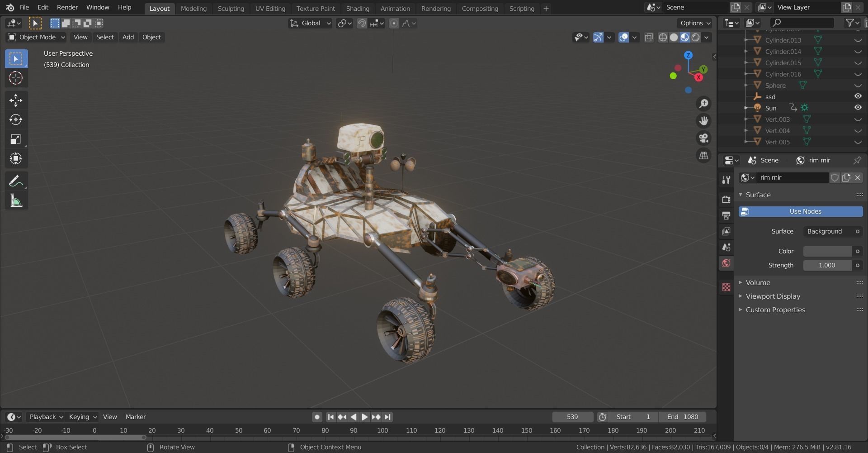
Task: Click the timeline Marker menu
Action: 136,417
